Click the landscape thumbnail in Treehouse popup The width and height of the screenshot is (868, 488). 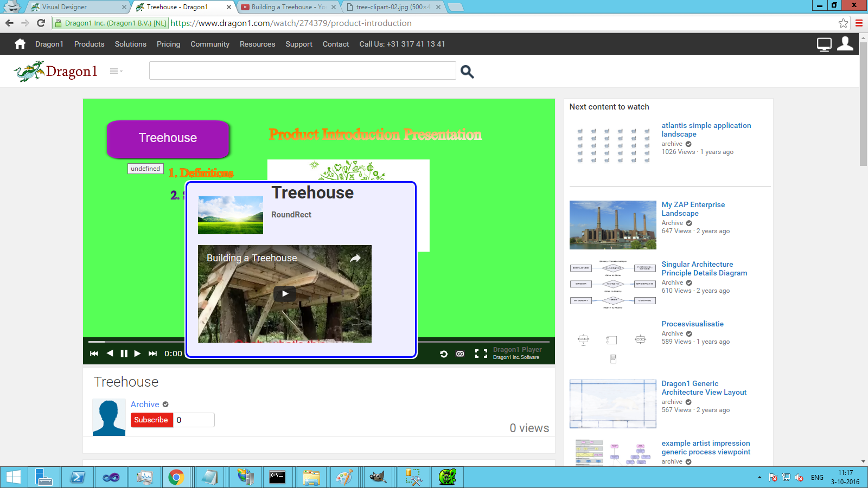point(231,215)
